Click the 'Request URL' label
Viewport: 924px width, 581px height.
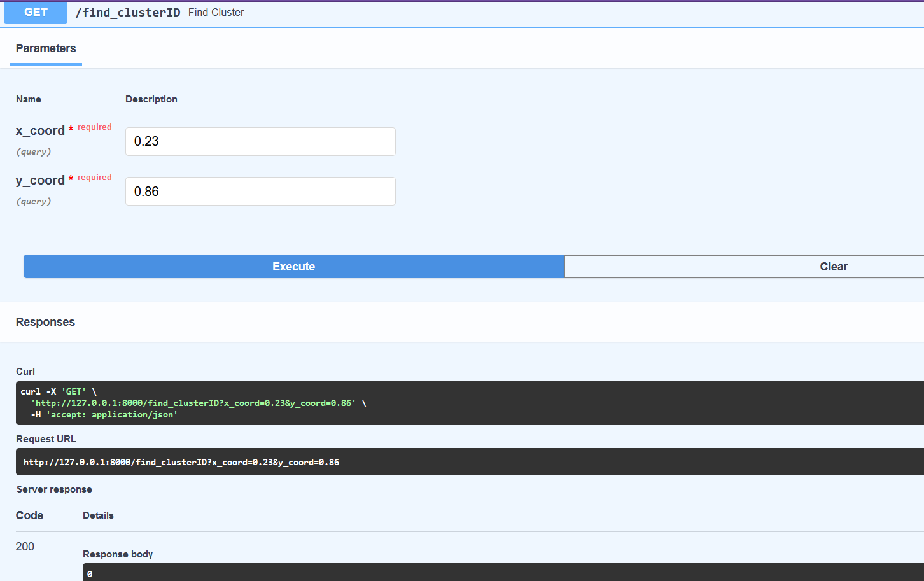(x=46, y=439)
